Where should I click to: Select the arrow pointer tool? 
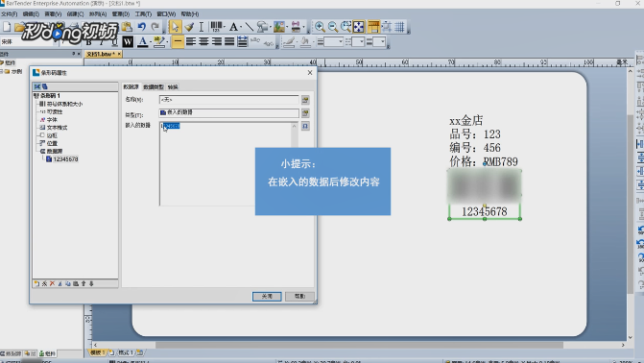click(x=176, y=27)
